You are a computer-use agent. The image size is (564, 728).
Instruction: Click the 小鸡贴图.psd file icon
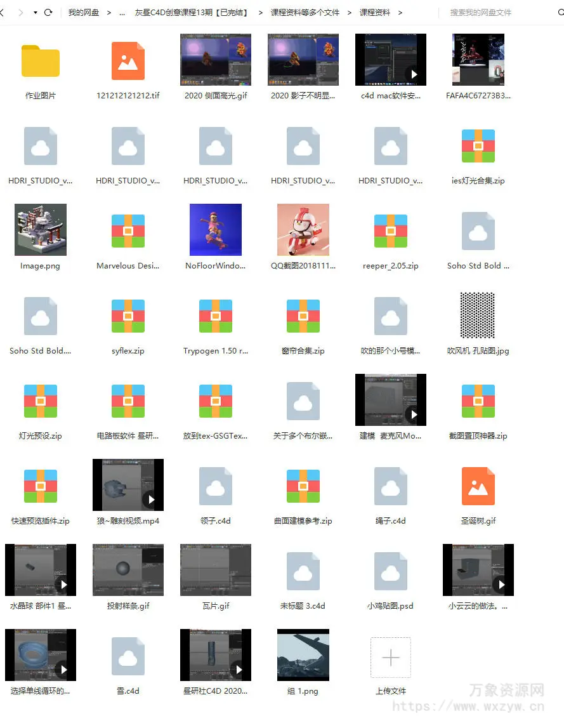(391, 571)
